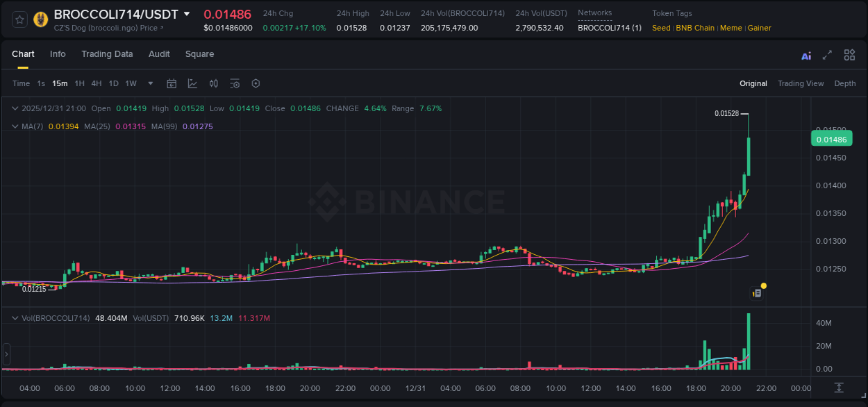Expand the chart to fullscreen
868x407 pixels.
(x=826, y=54)
